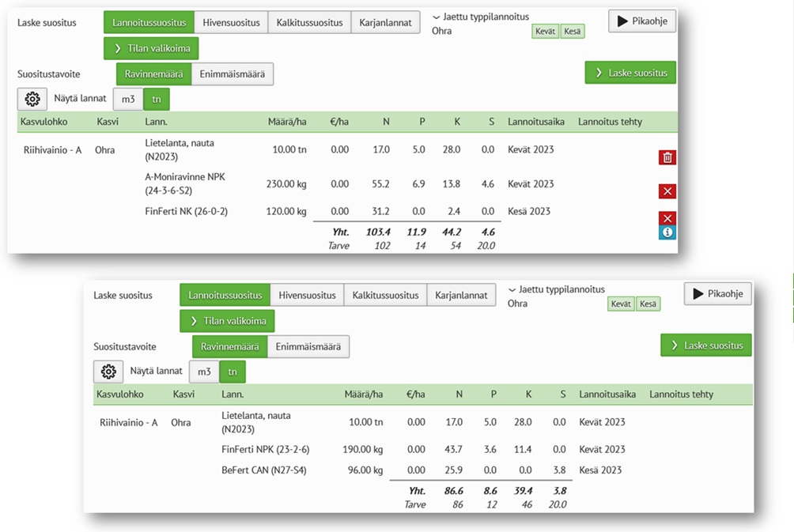
Task: Open gear settings in the lower panel
Action: click(x=108, y=371)
